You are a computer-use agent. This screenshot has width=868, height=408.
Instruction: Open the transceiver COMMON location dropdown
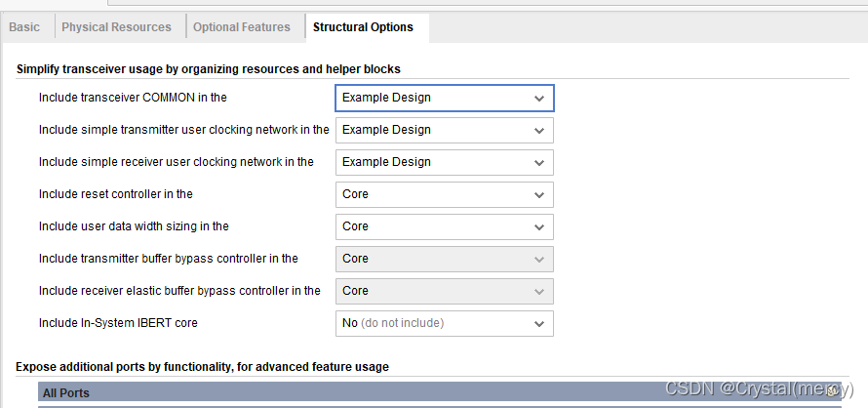pos(444,98)
